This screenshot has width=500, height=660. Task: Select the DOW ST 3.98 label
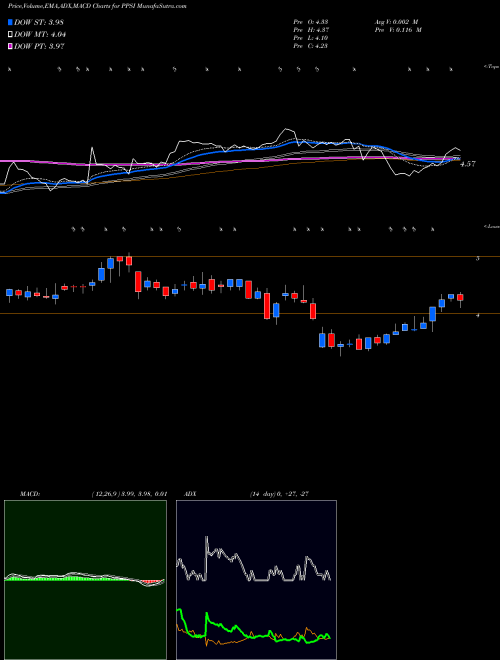pyautogui.click(x=39, y=22)
